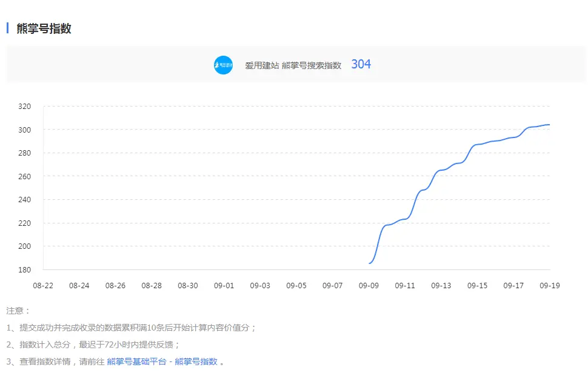
Task: Select the 09-09 date on the x-axis
Action: 369,285
